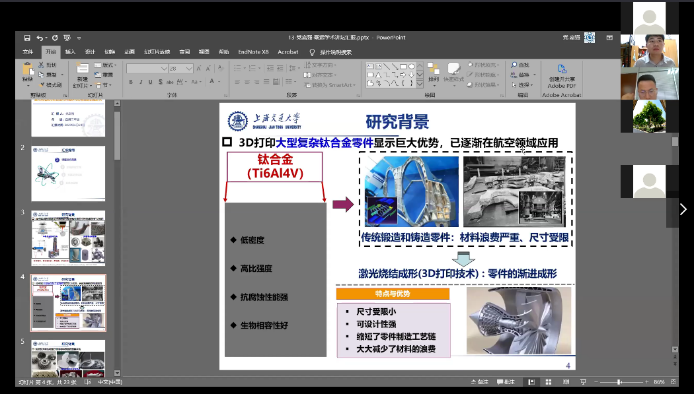Click the Save icon in quick access toolbar
The width and height of the screenshot is (694, 394).
tap(27, 38)
